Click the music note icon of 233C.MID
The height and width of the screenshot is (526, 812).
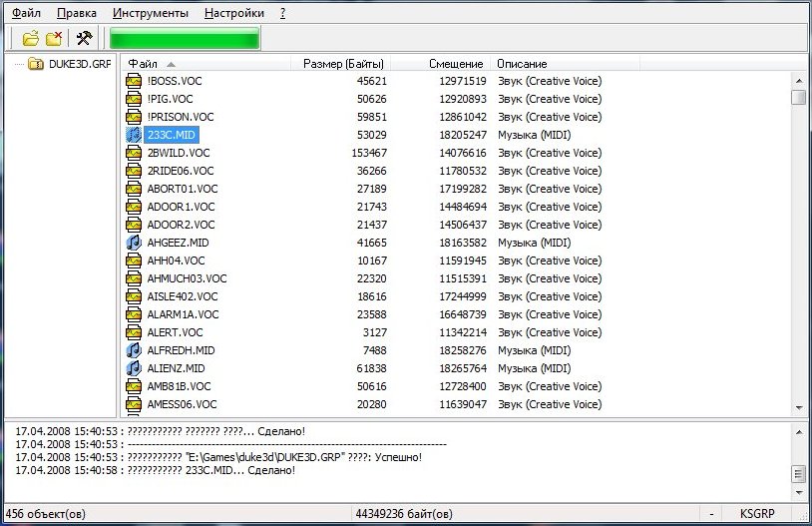coord(134,135)
